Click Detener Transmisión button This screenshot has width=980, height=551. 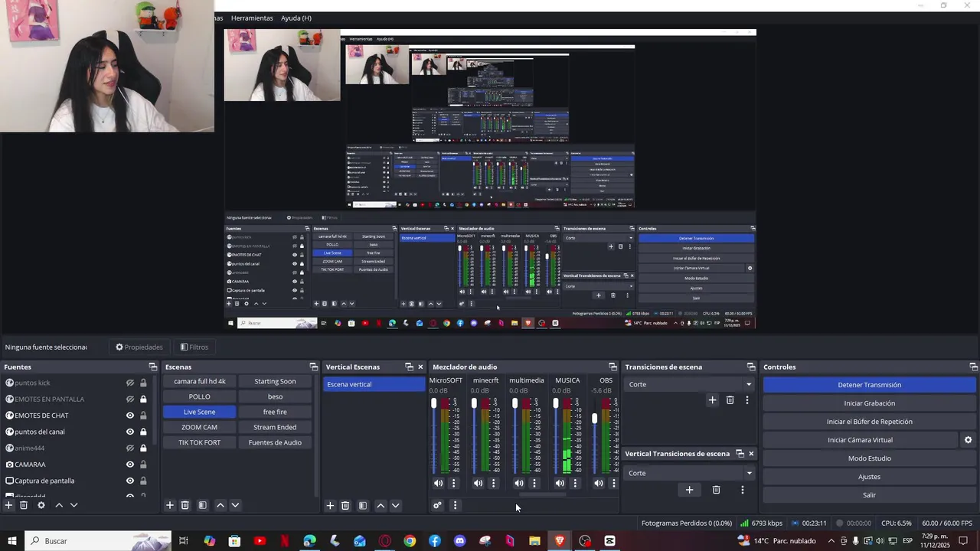[x=869, y=385]
